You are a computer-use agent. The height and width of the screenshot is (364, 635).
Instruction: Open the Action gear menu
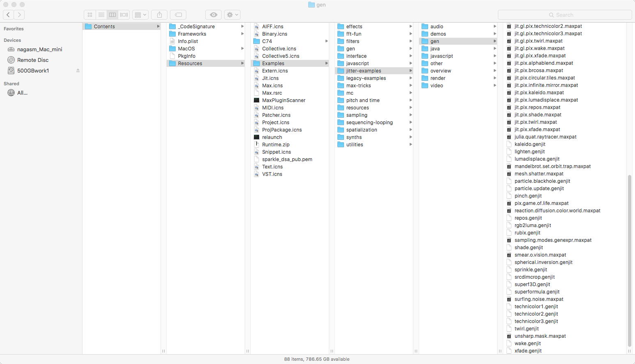(232, 15)
